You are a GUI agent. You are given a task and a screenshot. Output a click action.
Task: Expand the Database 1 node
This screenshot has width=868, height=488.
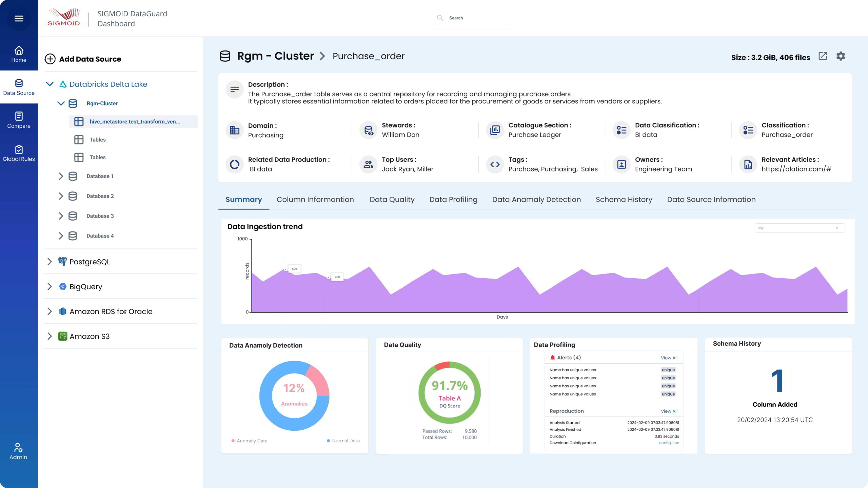pyautogui.click(x=61, y=176)
